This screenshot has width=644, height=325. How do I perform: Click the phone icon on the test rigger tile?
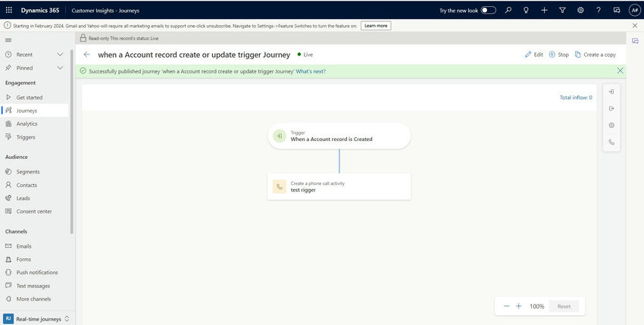(280, 186)
